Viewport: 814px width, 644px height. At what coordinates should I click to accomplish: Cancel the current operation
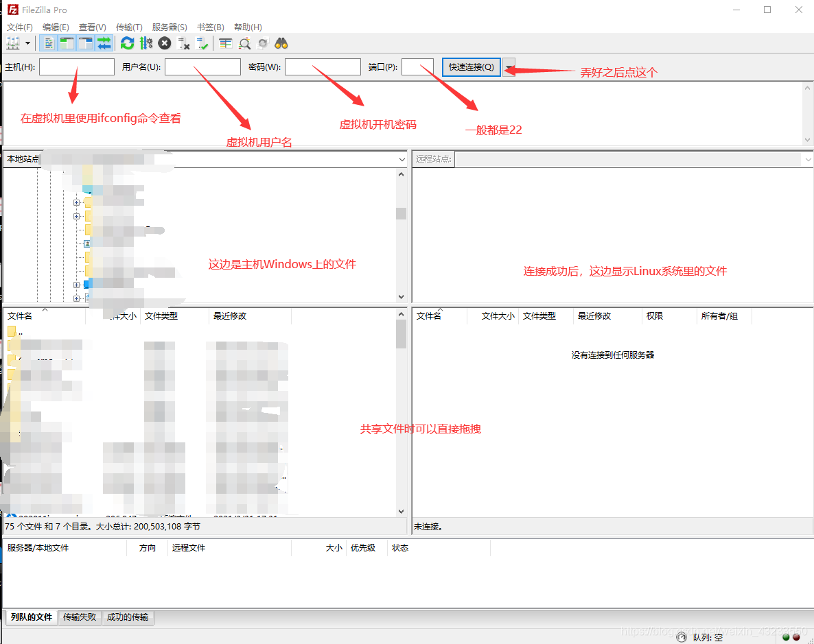[x=165, y=44]
